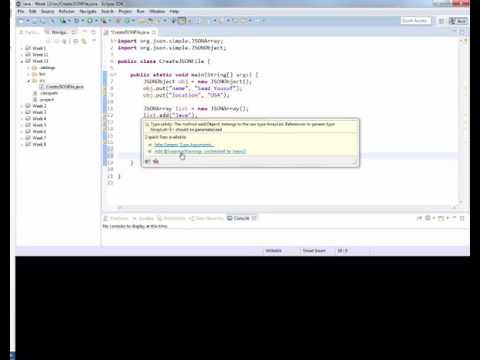Collapse the src folder
Screen dimensions: 480x360
[28, 81]
